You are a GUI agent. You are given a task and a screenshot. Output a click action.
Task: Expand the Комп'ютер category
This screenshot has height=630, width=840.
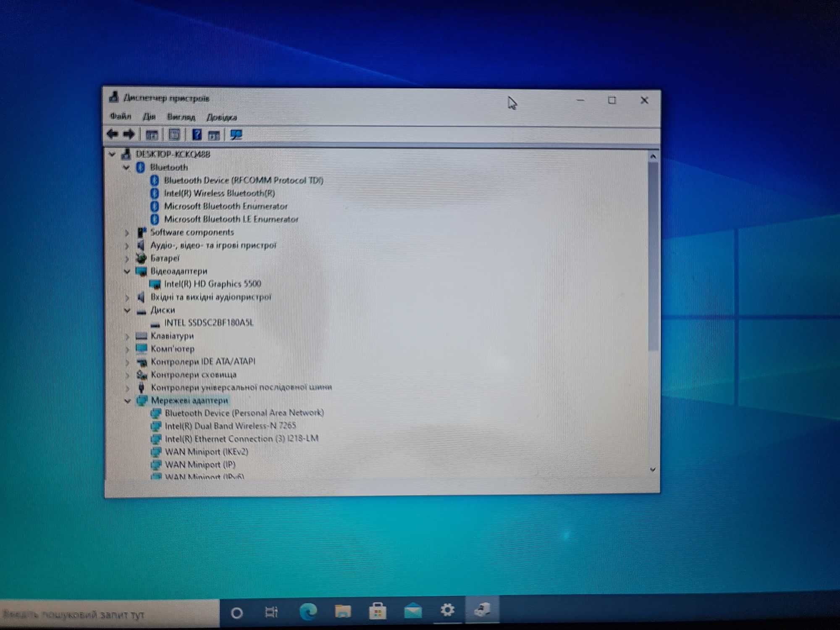[127, 349]
